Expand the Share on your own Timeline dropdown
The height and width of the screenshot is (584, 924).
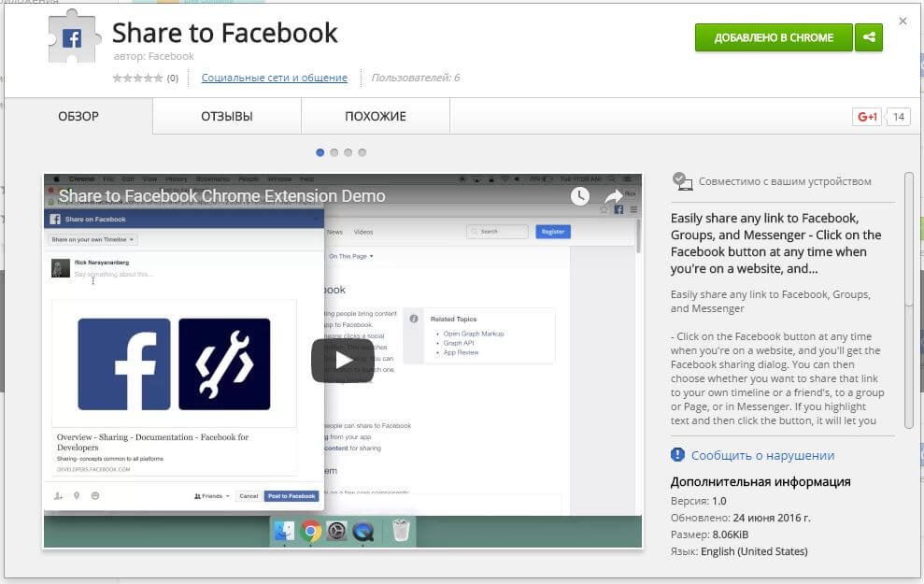pyautogui.click(x=92, y=239)
